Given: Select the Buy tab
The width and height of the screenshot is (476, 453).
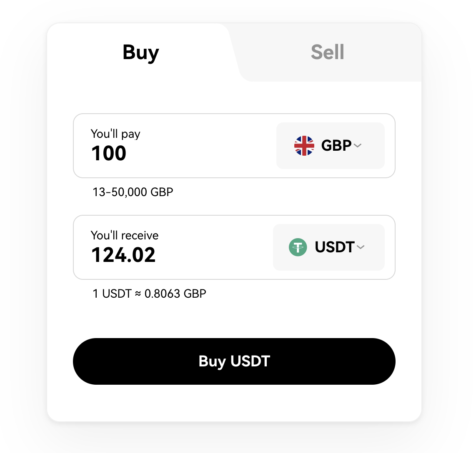Looking at the screenshot, I should point(140,52).
